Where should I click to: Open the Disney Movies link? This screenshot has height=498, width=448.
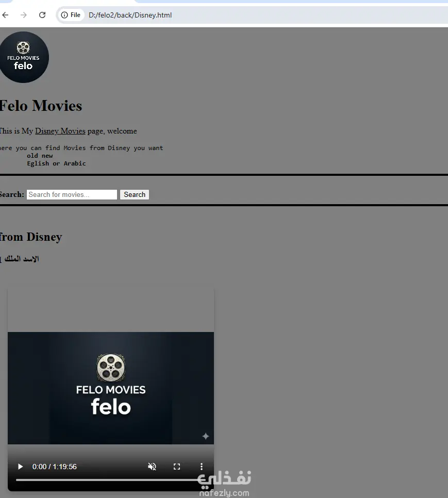60,131
